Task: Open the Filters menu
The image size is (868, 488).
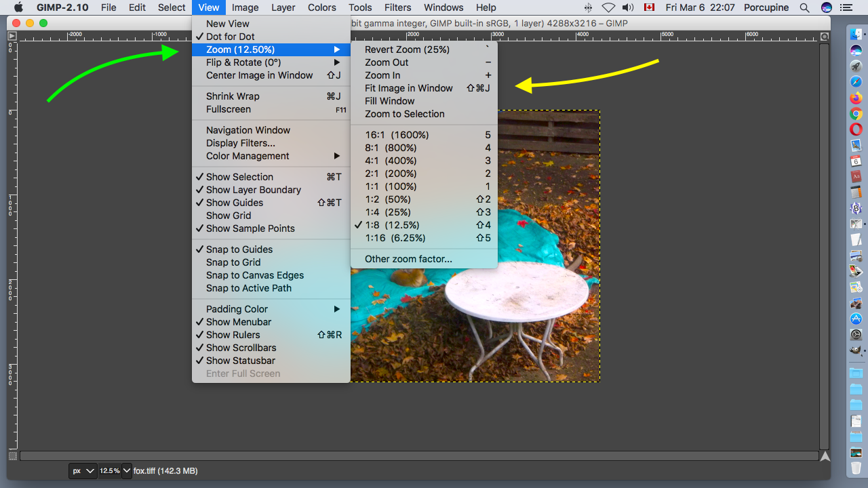Action: click(x=397, y=7)
